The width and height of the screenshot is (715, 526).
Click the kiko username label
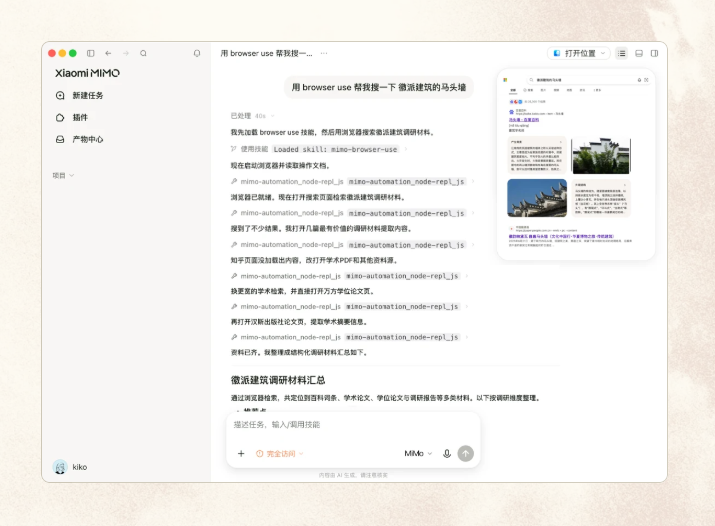[x=80, y=467]
